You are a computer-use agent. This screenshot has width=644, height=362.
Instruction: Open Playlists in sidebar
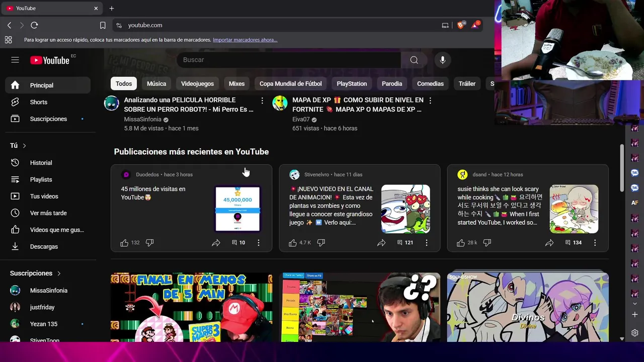(48, 179)
